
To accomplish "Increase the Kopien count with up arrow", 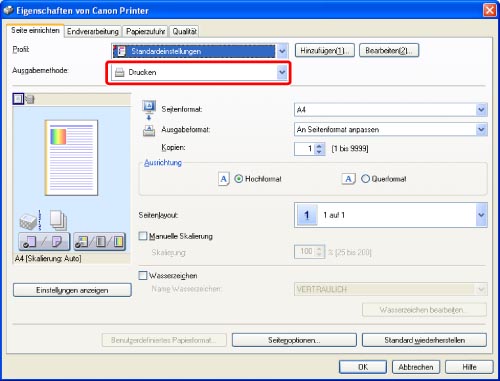I will pyautogui.click(x=319, y=146).
